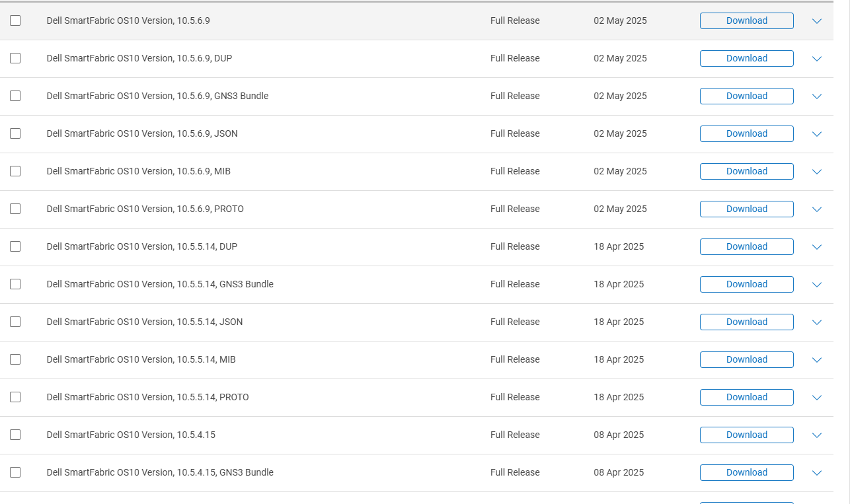
Task: Tick checkbox for 10.5.6.9, JSON
Action: (x=15, y=133)
